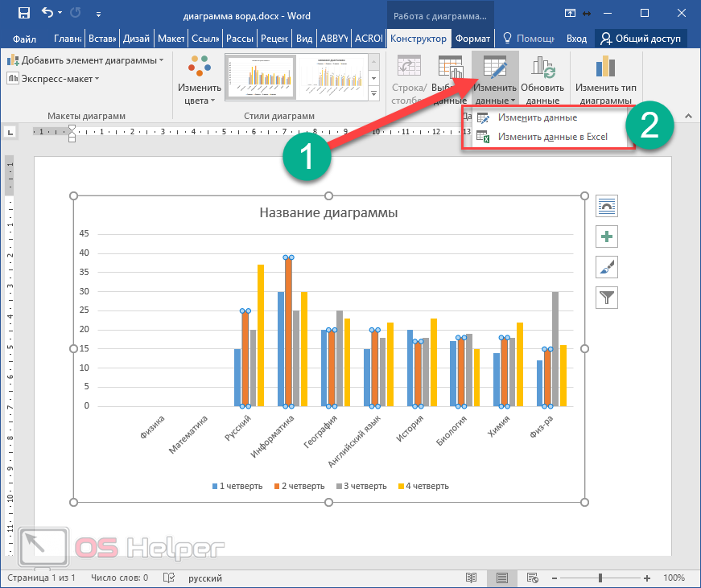This screenshot has width=701, height=588.
Task: Switch to Read Mode view
Action: pyautogui.click(x=472, y=578)
